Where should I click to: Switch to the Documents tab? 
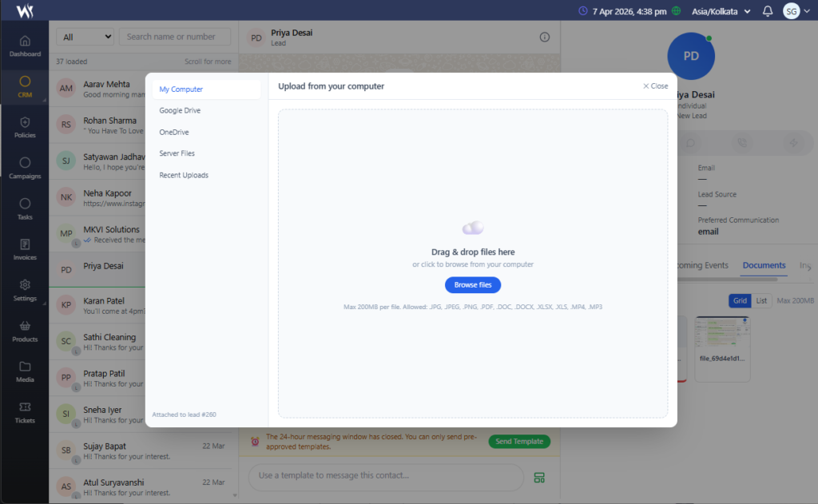(x=764, y=265)
